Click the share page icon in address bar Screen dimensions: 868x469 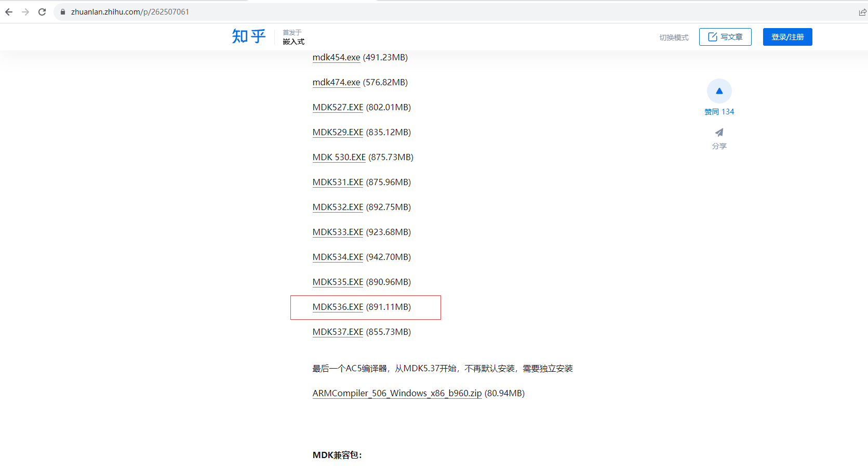862,12
